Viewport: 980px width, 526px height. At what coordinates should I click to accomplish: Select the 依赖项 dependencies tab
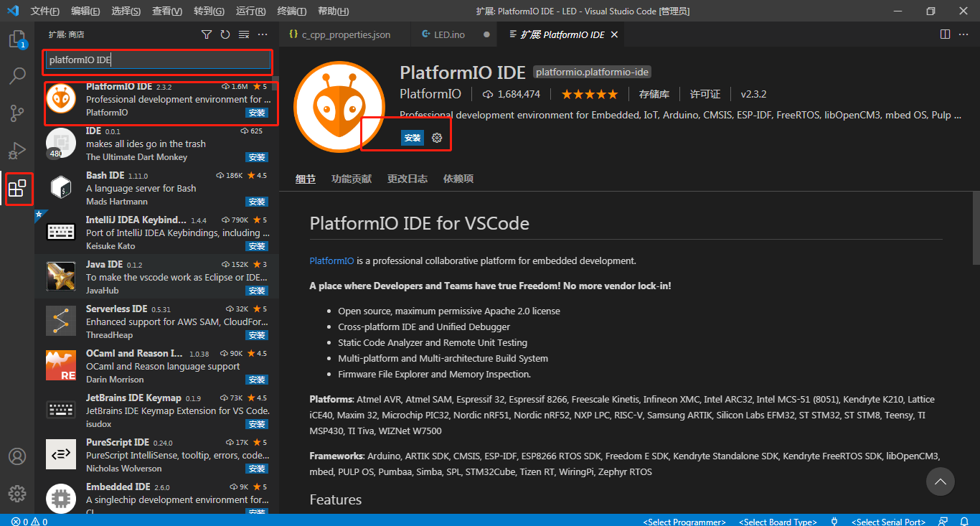click(458, 179)
